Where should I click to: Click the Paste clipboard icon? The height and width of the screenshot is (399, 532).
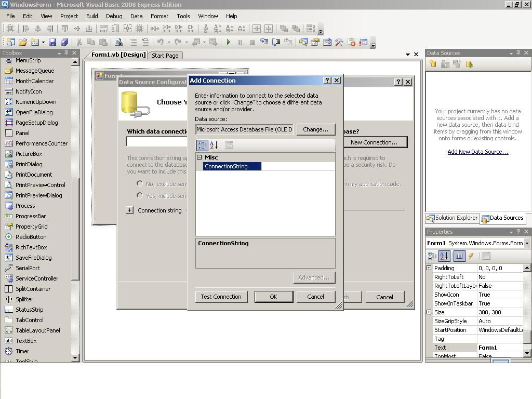[103, 42]
